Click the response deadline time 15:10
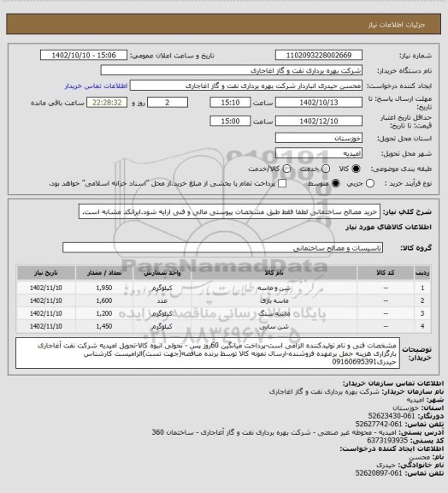 coord(230,103)
